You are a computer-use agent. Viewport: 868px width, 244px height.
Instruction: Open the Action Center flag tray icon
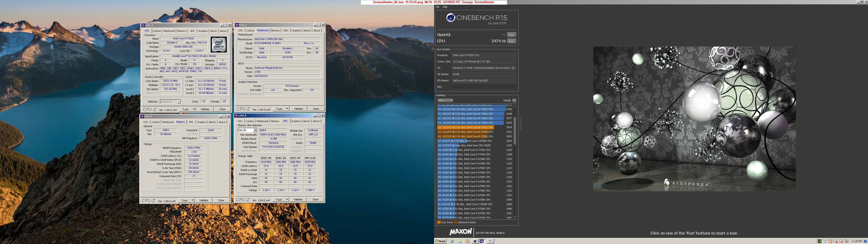841,241
